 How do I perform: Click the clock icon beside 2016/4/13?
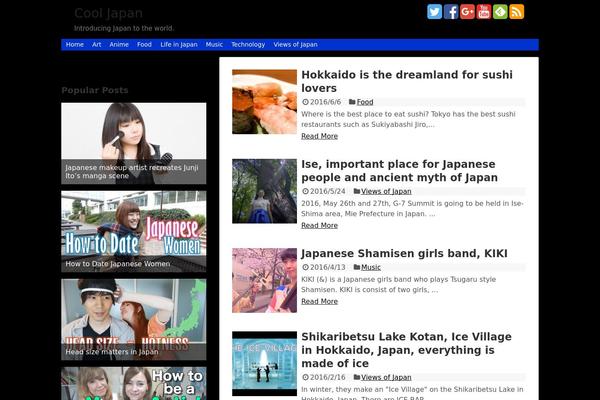pyautogui.click(x=305, y=268)
